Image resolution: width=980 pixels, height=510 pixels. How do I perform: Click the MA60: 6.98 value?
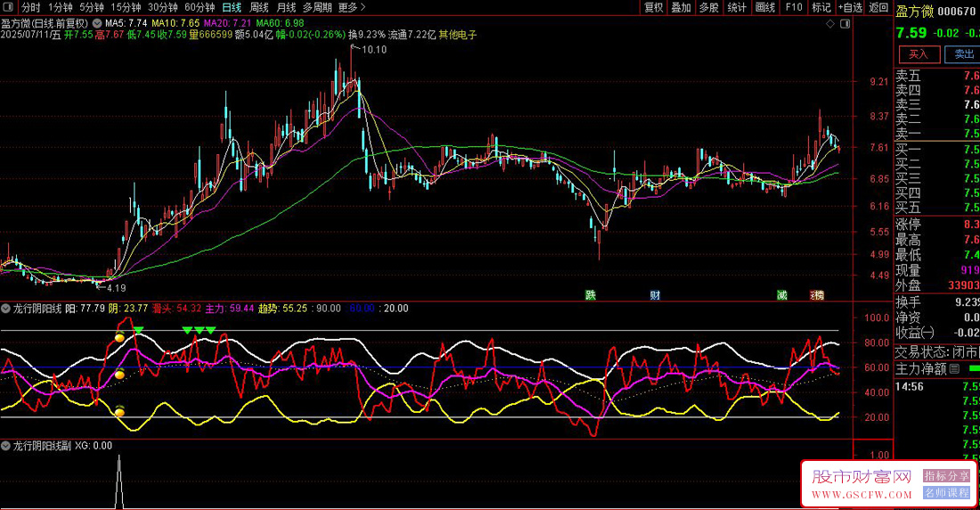(280, 23)
